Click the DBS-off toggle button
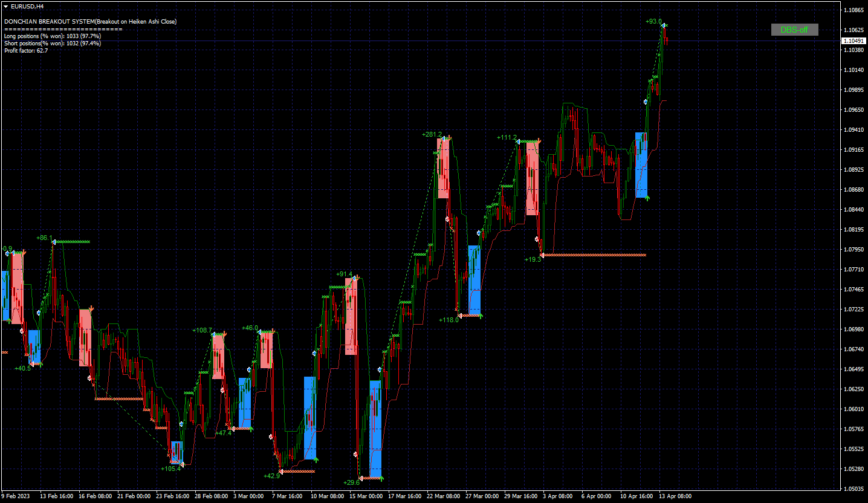 point(794,30)
